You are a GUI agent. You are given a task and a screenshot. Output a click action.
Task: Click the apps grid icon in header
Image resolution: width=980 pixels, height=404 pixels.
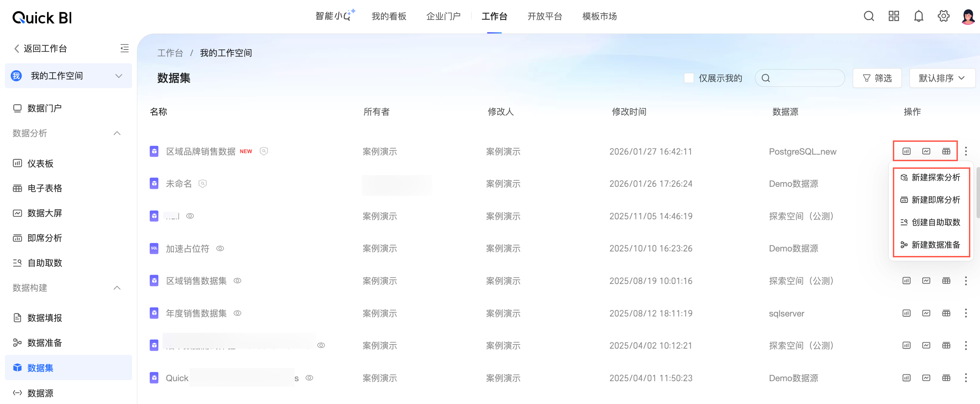(x=893, y=16)
